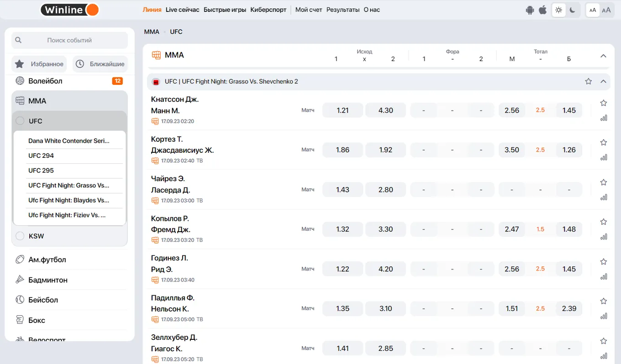Favorite the Копылов vs Фремд fight

(x=604, y=222)
